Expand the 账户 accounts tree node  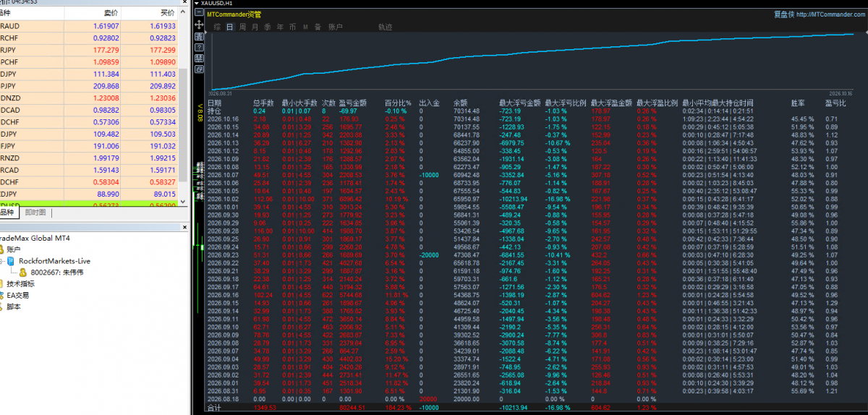pyautogui.click(x=12, y=249)
